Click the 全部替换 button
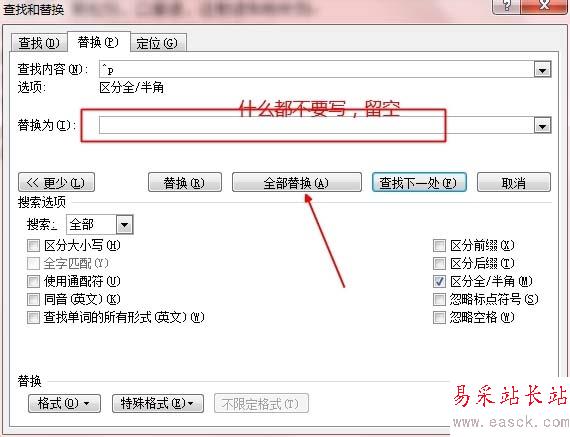The width and height of the screenshot is (570, 437). pyautogui.click(x=297, y=183)
